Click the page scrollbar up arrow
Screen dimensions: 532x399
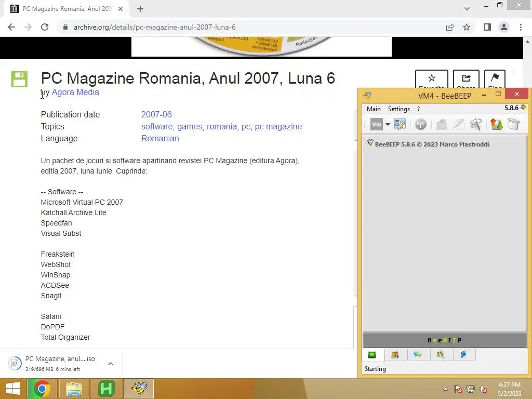click(527, 42)
